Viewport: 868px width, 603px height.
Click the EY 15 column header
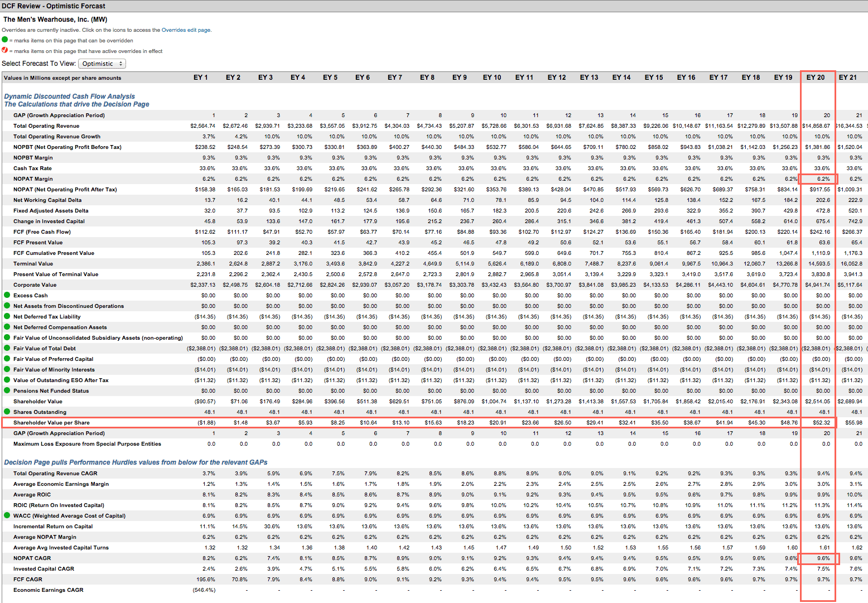click(x=654, y=78)
